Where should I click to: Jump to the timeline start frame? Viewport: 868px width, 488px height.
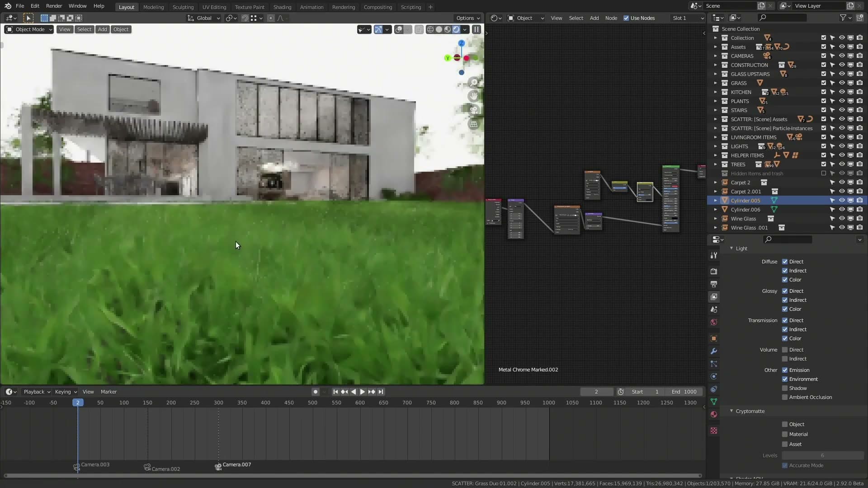[x=335, y=392]
